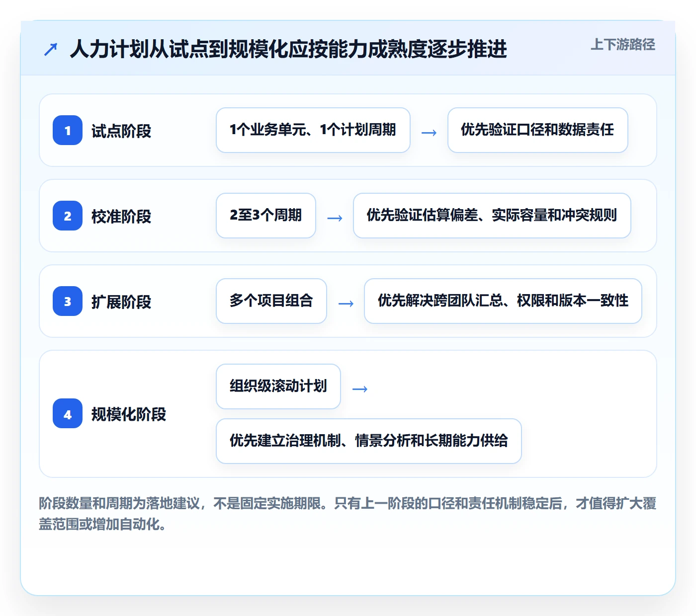
Task: Click the footnote starting with 阶段数量和周期为落地建议
Action: point(348,514)
